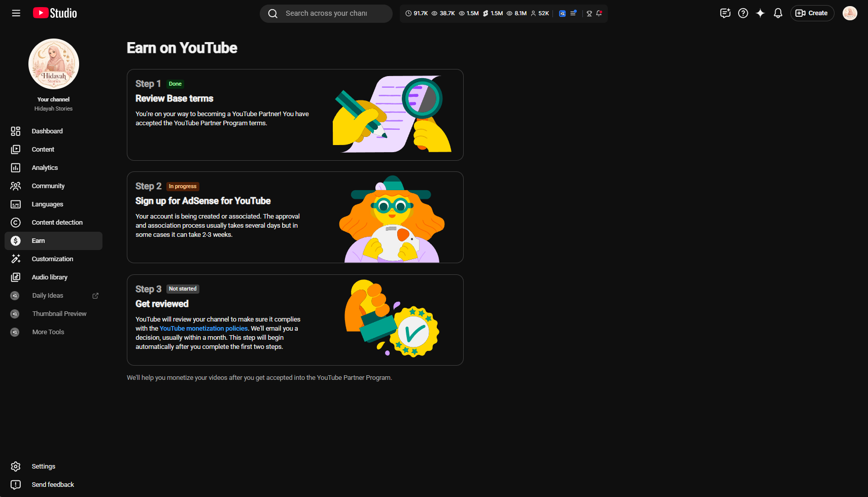Click the Thumbnail Preview vidIQ icon
The image size is (868, 497).
(x=15, y=314)
